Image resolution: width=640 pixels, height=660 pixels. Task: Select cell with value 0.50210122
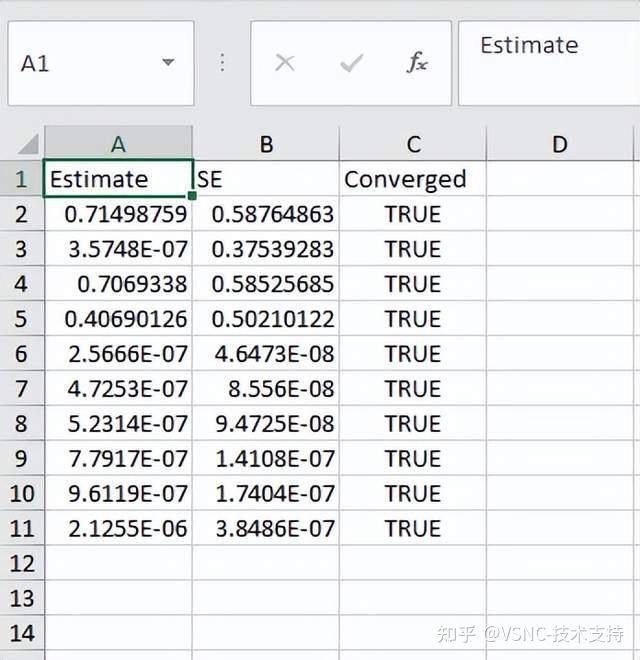266,319
